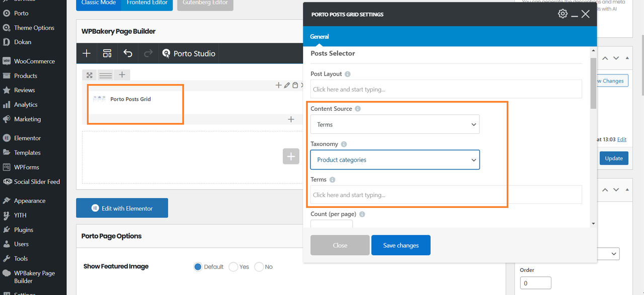
Task: Click the Order number field
Action: [x=535, y=283]
